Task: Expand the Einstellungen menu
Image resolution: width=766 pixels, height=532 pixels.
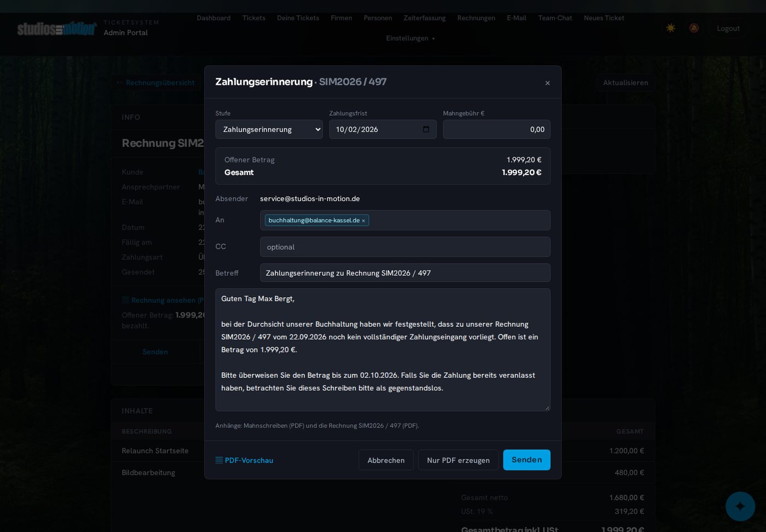Action: [410, 38]
